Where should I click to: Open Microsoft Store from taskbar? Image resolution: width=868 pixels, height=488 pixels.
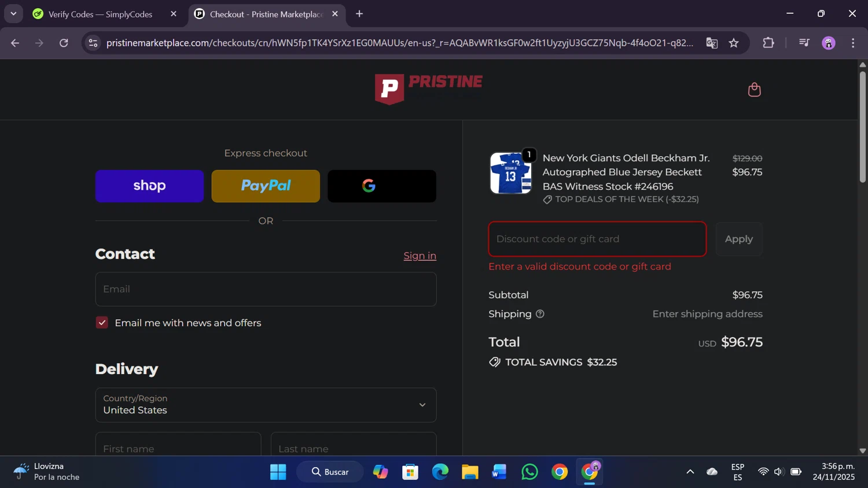410,472
